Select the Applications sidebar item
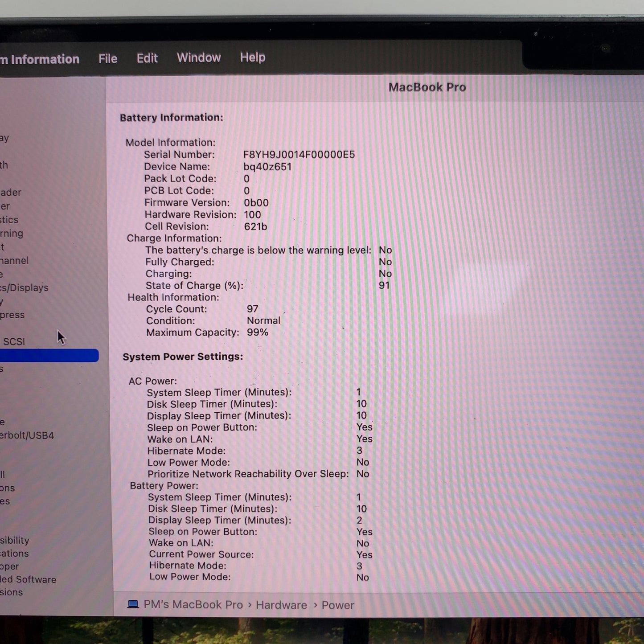 tap(14, 554)
